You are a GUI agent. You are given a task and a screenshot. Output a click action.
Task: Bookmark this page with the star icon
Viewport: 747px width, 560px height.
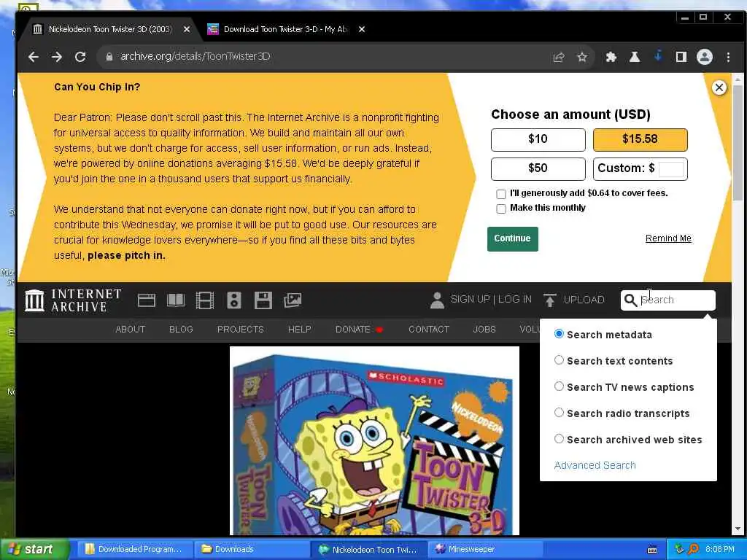(581, 57)
